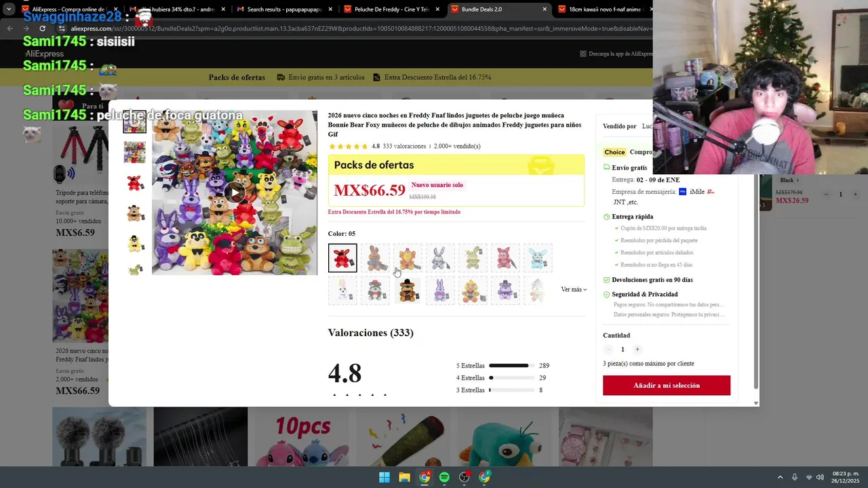
Task: Click the Entrega rápida heading
Action: 633,217
